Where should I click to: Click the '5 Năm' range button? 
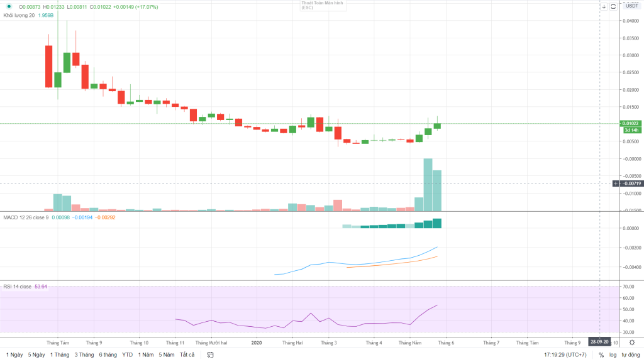point(166,355)
